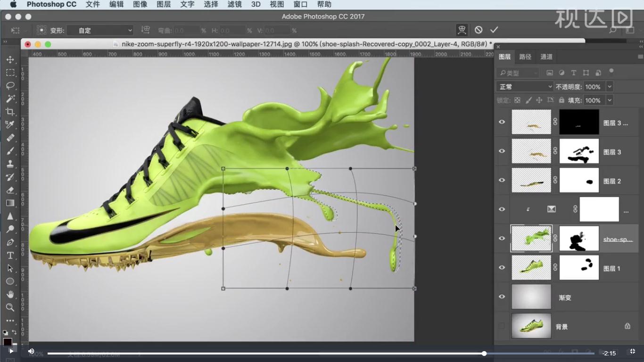Filter layers by shape layers

click(x=586, y=73)
